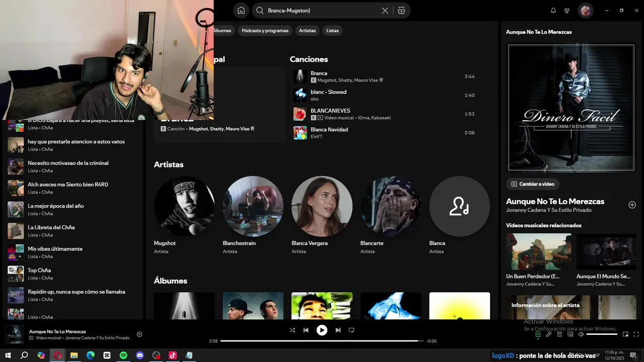Open Aunque El Mundo Se... related video thumbnail
The height and width of the screenshot is (362, 644).
click(606, 251)
